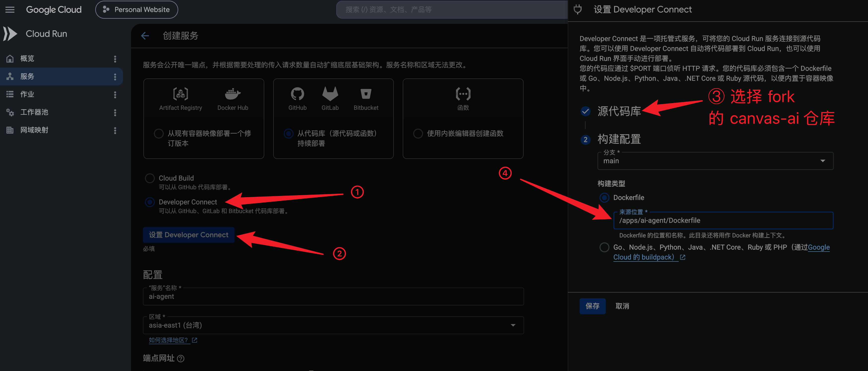Click the Cloud Run product icon
868x371 pixels.
click(x=10, y=34)
